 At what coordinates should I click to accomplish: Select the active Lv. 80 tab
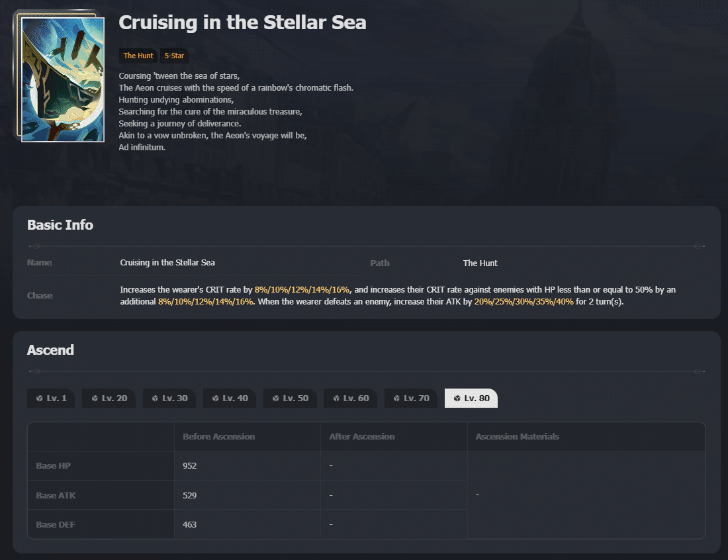[471, 398]
